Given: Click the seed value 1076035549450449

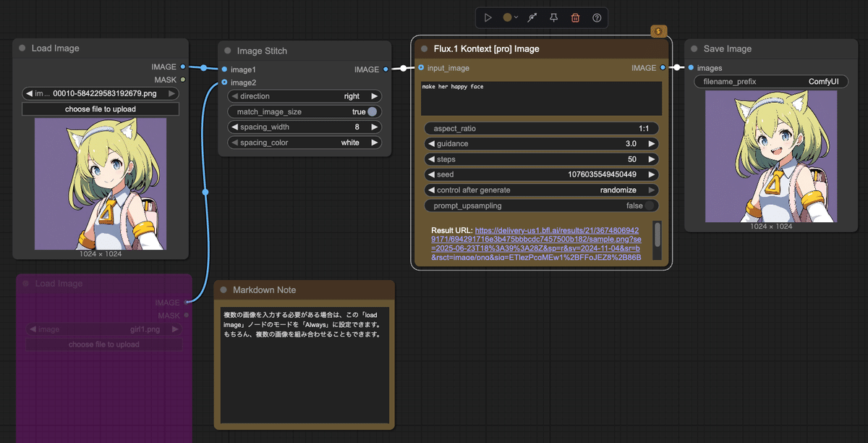Looking at the screenshot, I should (x=602, y=174).
